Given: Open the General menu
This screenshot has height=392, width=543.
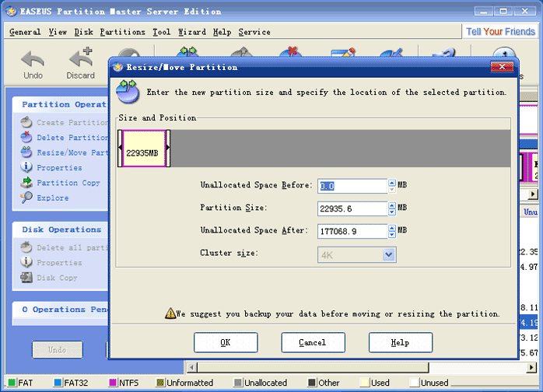Looking at the screenshot, I should [x=25, y=32].
